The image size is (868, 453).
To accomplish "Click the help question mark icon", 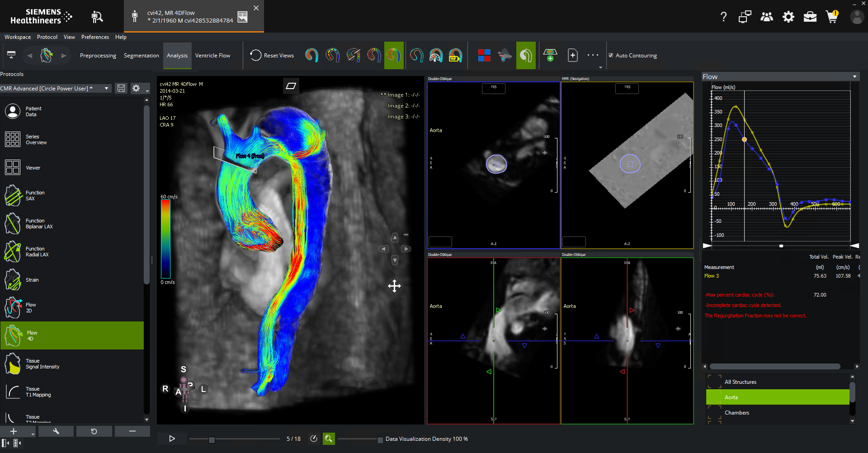I will coord(723,17).
